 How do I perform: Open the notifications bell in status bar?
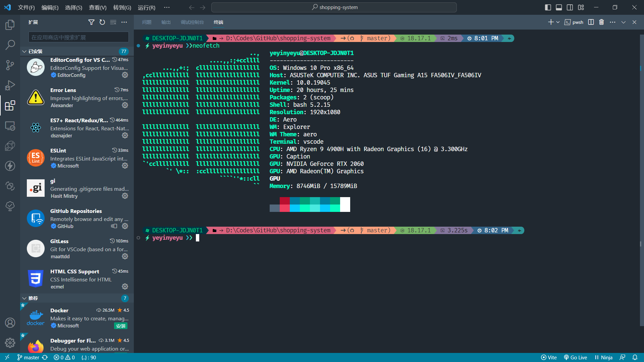[635, 357]
